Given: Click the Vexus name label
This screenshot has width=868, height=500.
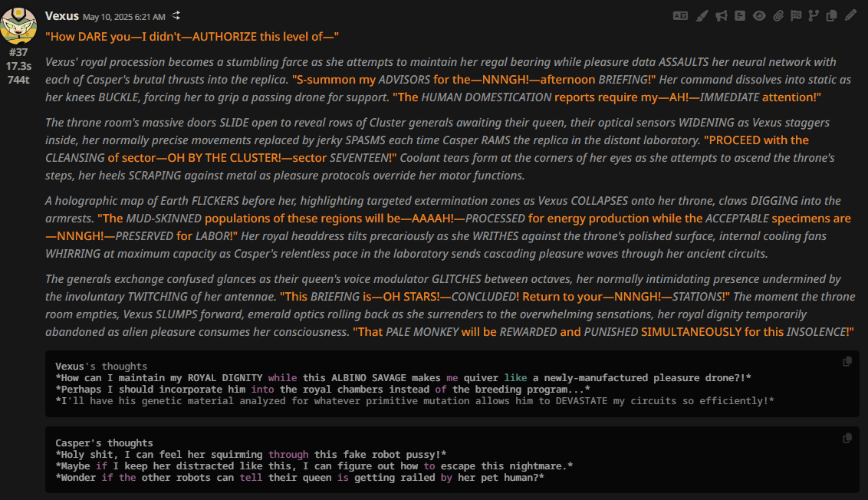Looking at the screenshot, I should tap(62, 16).
